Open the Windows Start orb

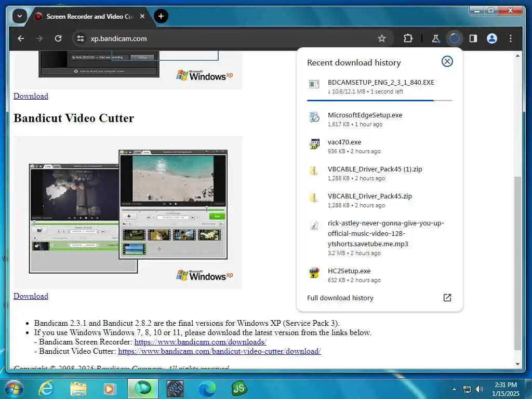[14, 389]
